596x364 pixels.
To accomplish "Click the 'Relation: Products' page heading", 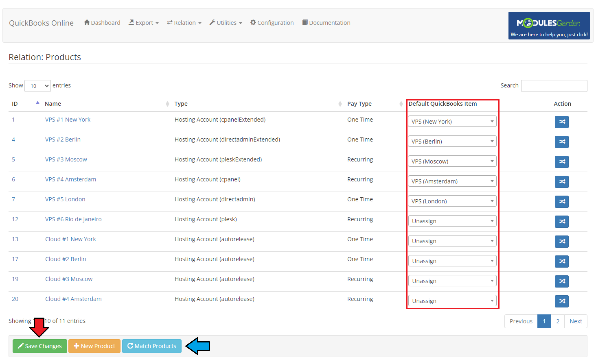I will point(45,57).
